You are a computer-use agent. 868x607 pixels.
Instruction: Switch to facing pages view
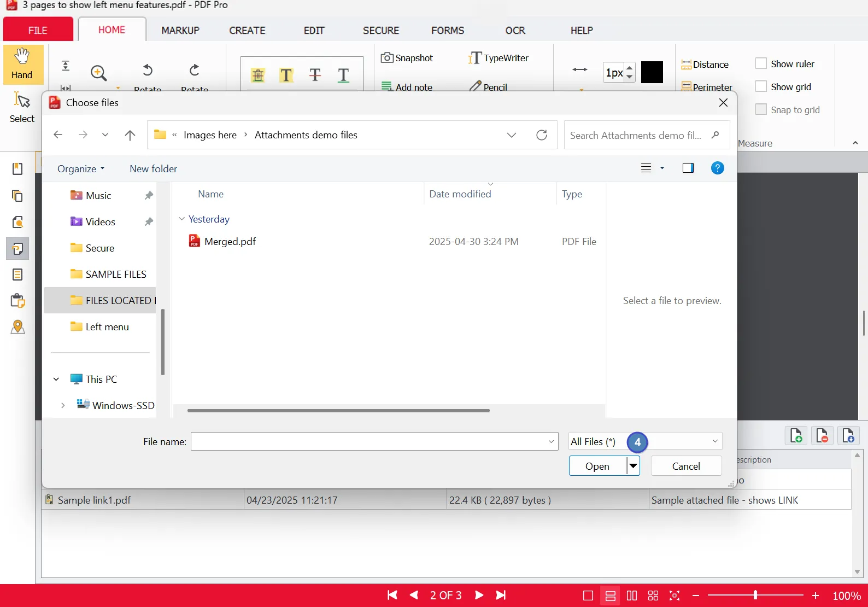coord(632,596)
